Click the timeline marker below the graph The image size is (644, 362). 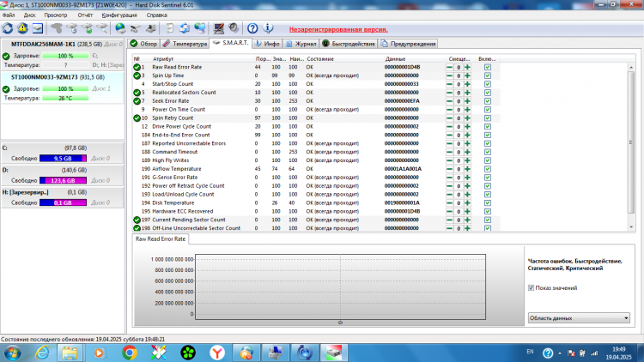pos(340,323)
